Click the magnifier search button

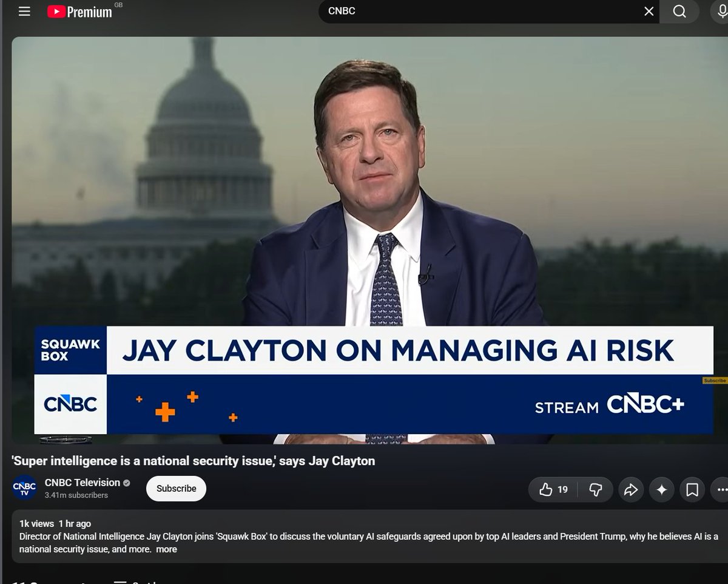tap(679, 12)
